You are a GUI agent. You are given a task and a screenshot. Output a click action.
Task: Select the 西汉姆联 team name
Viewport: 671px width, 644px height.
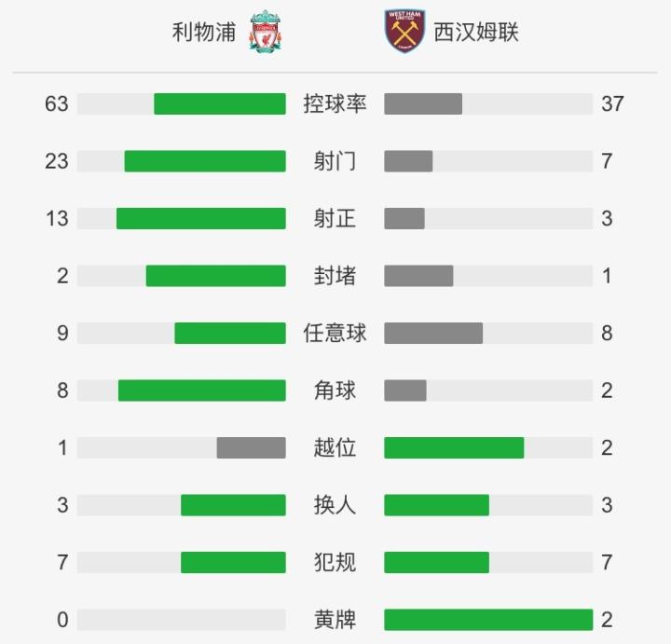tap(476, 33)
